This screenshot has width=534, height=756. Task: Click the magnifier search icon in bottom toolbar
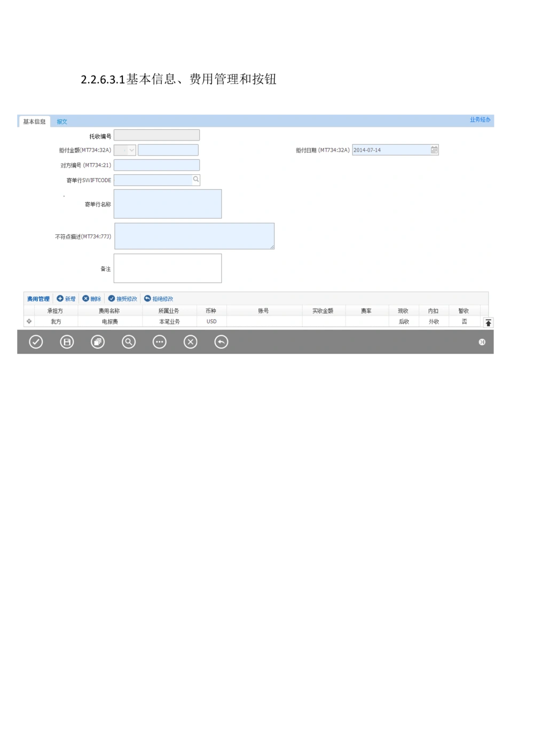(x=129, y=342)
